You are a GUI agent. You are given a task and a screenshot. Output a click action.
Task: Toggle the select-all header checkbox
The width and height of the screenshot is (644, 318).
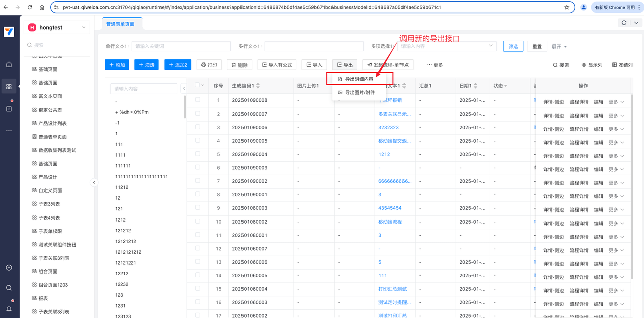pyautogui.click(x=198, y=85)
